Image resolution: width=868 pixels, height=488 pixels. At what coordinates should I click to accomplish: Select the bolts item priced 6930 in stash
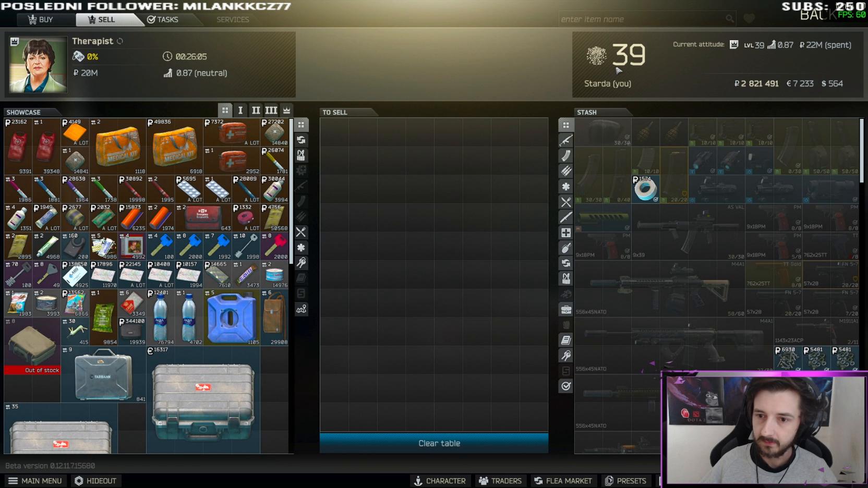click(x=788, y=359)
